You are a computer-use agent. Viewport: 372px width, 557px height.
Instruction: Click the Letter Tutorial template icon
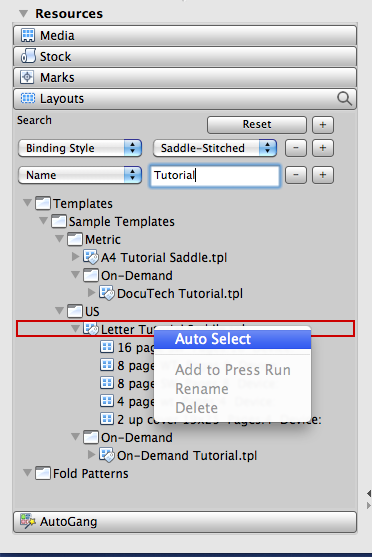click(91, 329)
